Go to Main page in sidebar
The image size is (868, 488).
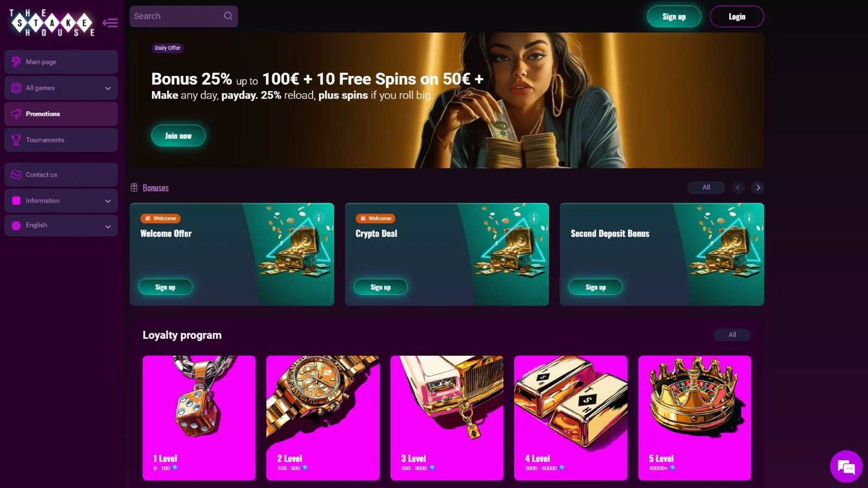pos(61,62)
